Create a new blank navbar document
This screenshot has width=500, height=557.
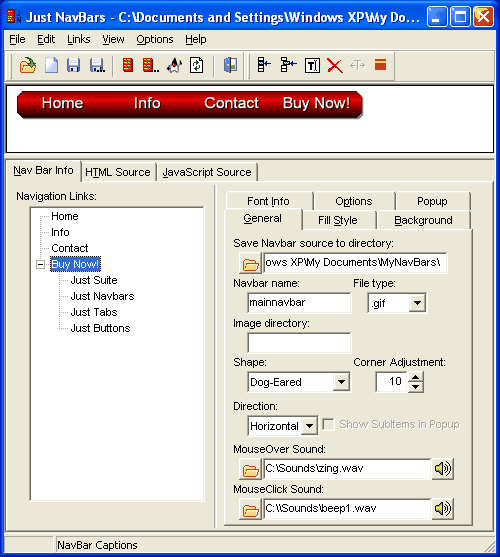(x=51, y=65)
